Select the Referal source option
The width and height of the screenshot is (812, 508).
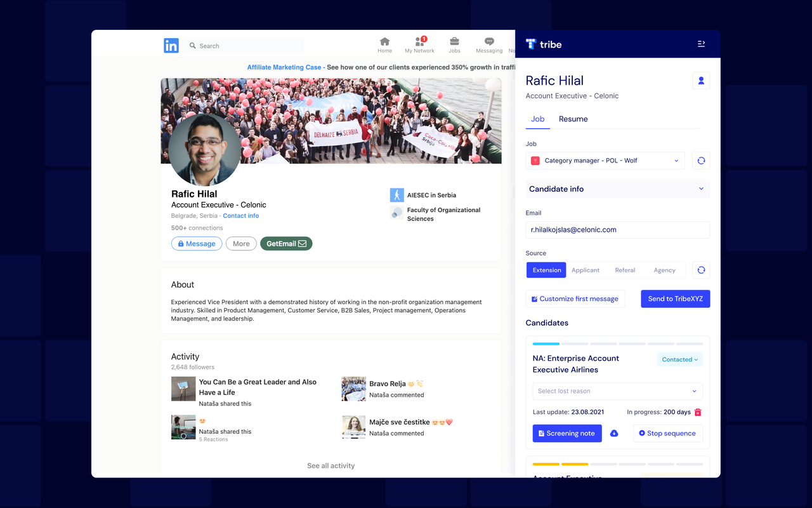click(x=625, y=270)
